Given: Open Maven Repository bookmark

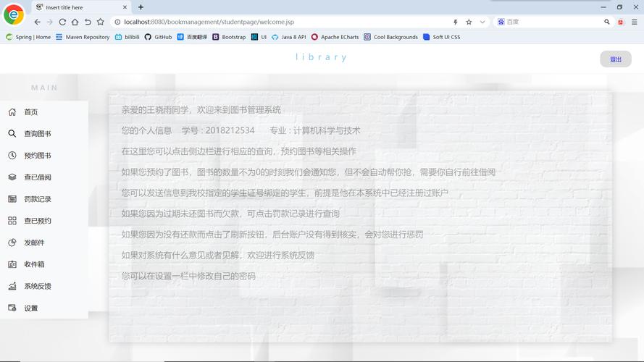Looking at the screenshot, I should (83, 37).
